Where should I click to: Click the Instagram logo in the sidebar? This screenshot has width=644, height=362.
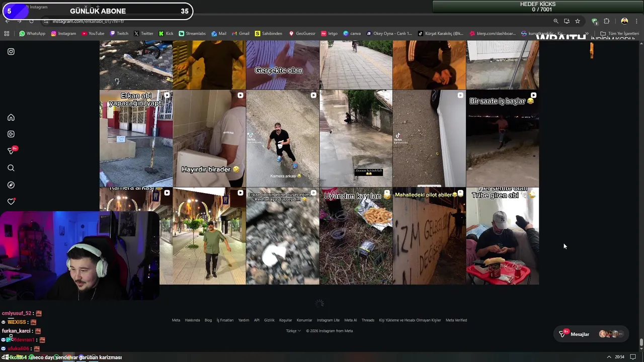11,51
